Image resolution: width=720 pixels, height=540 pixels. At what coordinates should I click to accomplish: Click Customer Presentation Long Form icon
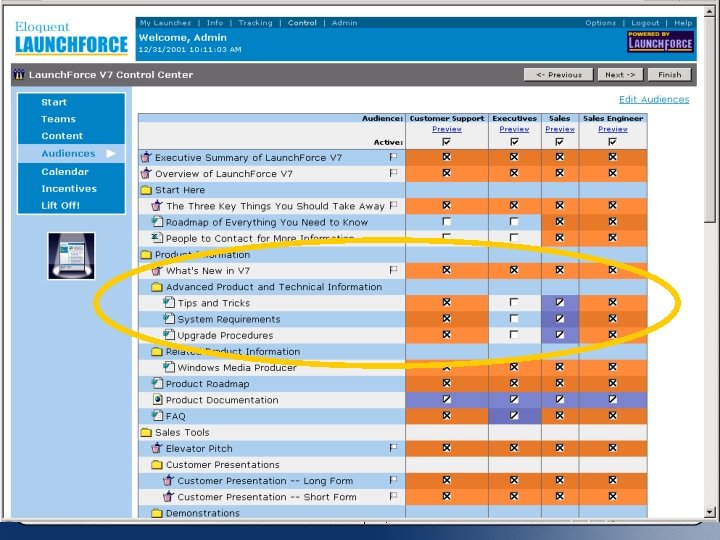(168, 480)
